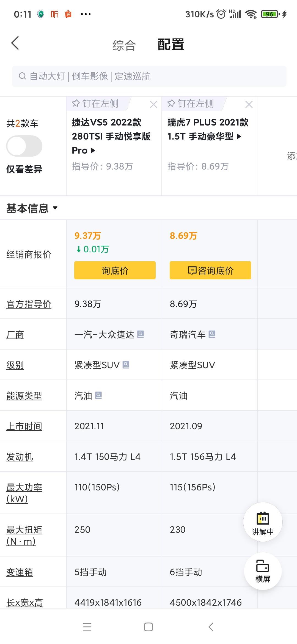Tap image icon beside 一汽-大众捷达
This screenshot has width=297, height=644.
pyautogui.click(x=141, y=334)
